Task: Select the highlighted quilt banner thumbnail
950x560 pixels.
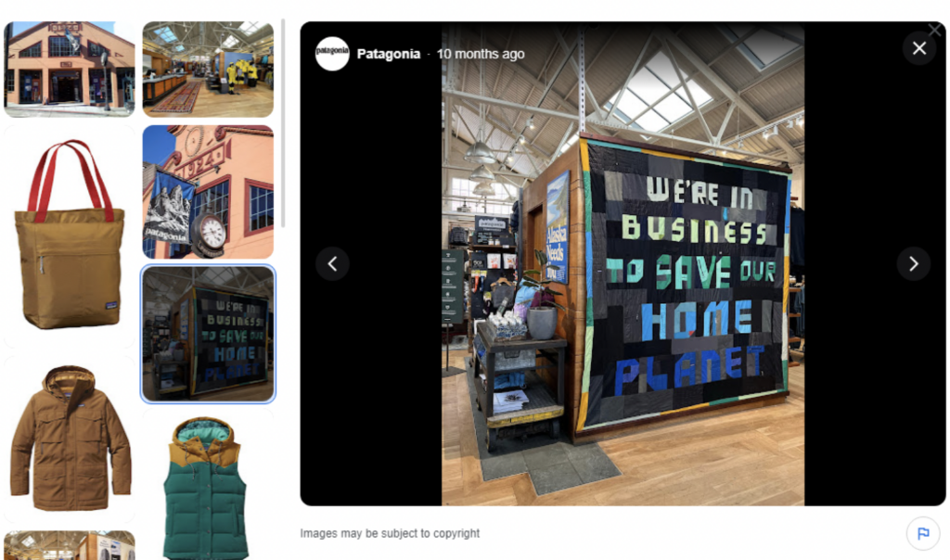Action: pyautogui.click(x=208, y=334)
